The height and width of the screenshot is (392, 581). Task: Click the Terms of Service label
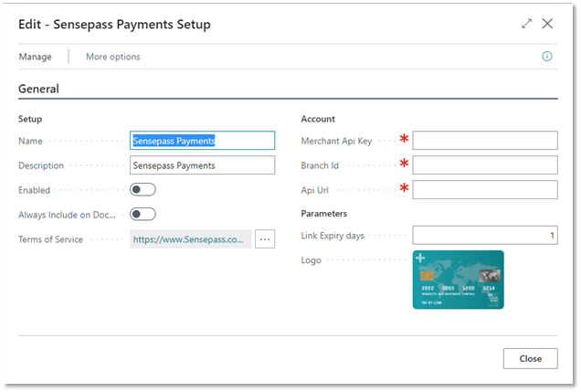pos(51,239)
